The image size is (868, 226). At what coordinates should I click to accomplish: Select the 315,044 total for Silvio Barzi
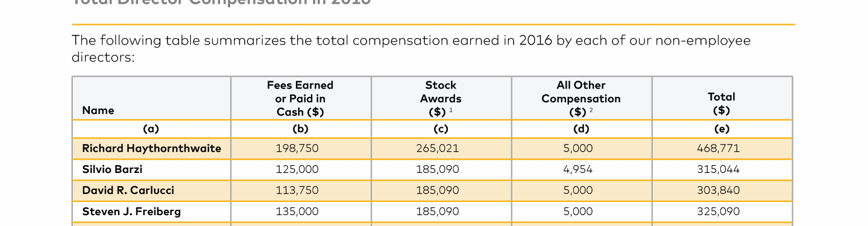point(719,169)
